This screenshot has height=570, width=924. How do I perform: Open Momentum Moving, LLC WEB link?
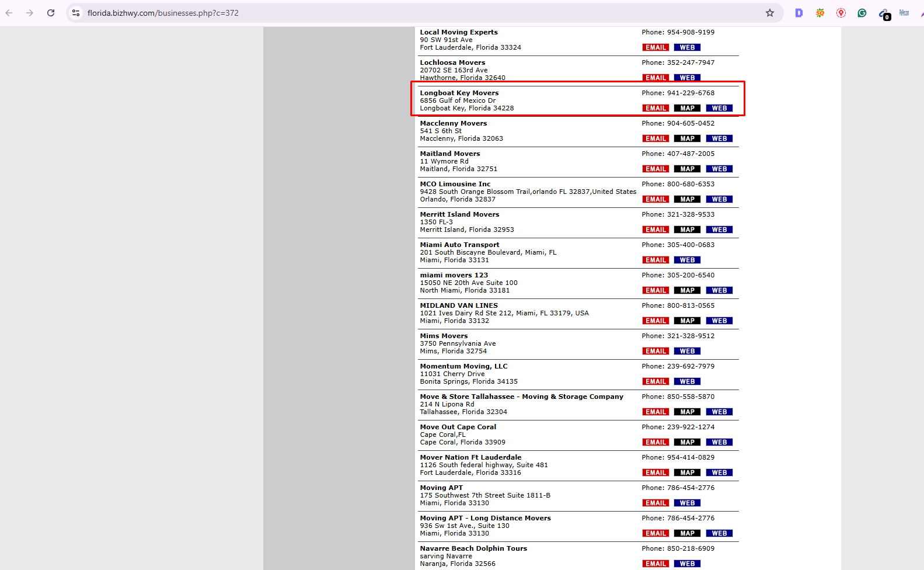687,382
